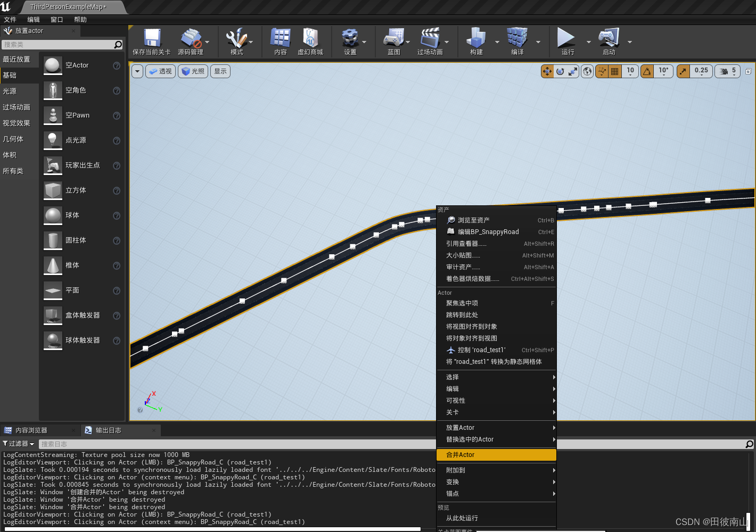Open rotation snap 10° dropdown

[663, 71]
